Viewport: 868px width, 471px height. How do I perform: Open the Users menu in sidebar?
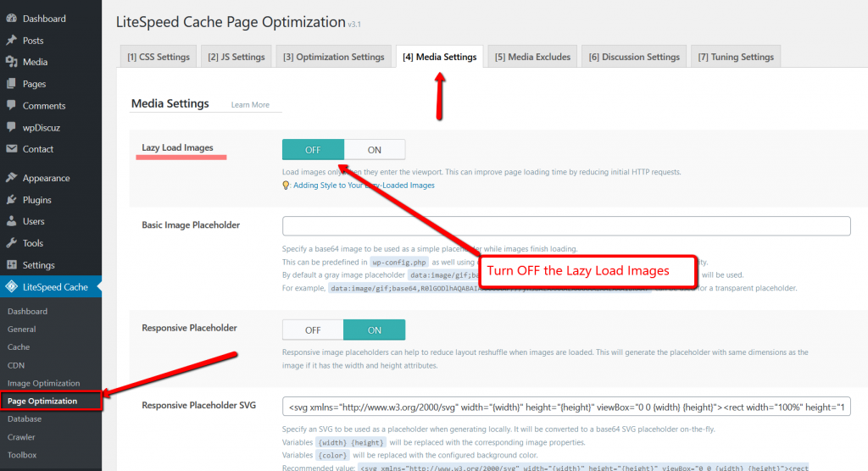[x=33, y=222]
